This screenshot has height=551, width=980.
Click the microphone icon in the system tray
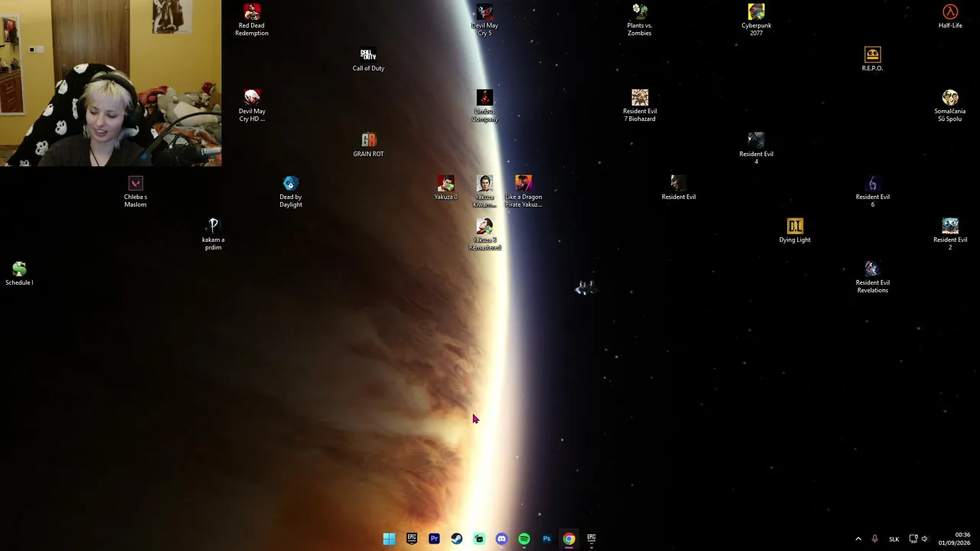pos(874,539)
